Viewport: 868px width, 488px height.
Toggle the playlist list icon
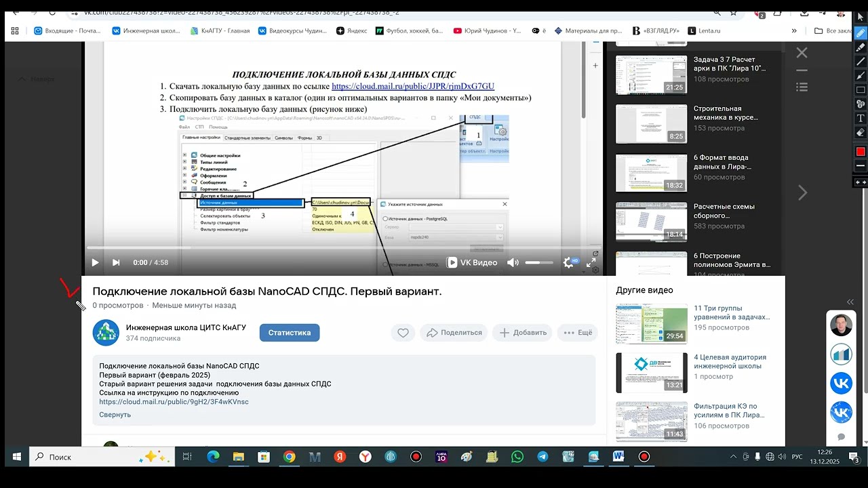tap(802, 87)
